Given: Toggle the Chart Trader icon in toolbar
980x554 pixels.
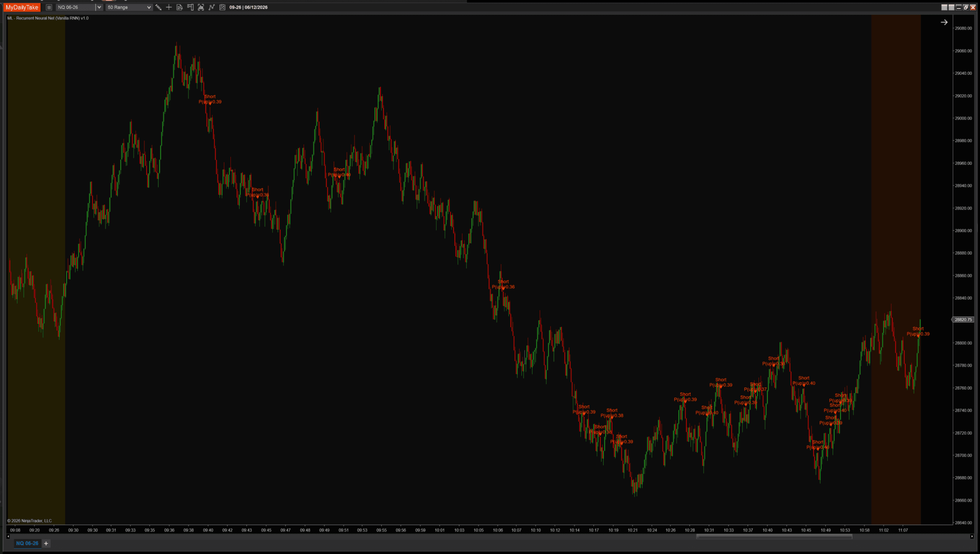Looking at the screenshot, I should click(190, 7).
